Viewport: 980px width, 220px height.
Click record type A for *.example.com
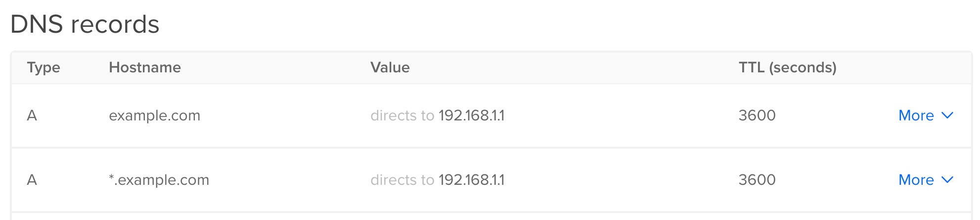32,180
